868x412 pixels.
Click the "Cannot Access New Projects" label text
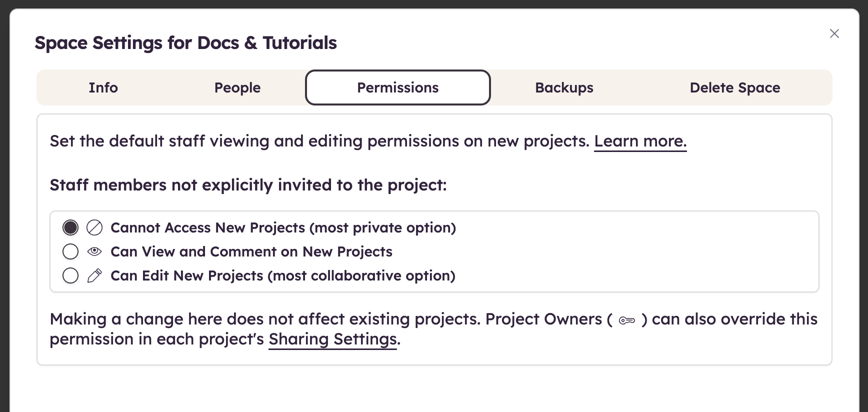coord(283,227)
